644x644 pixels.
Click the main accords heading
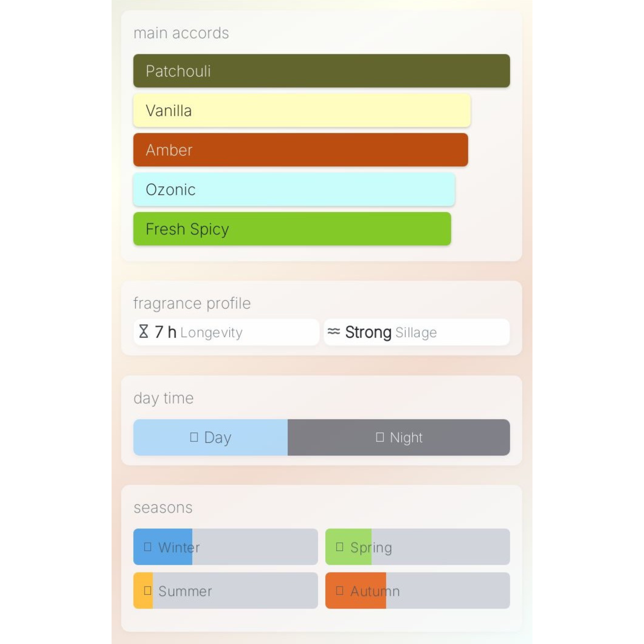[181, 33]
